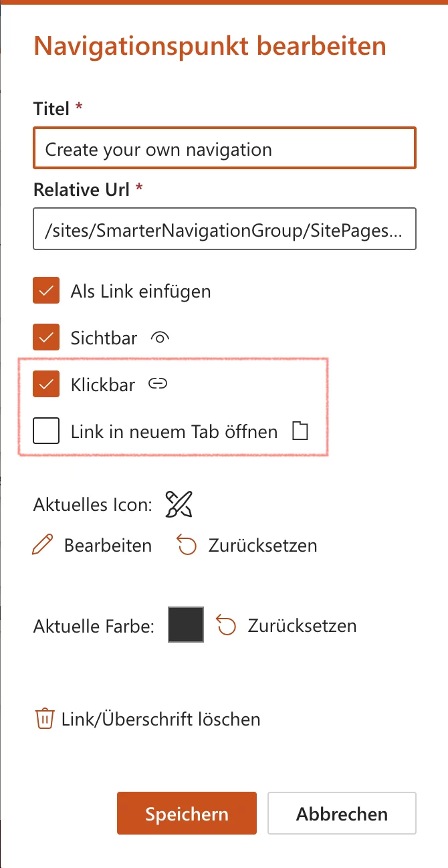The image size is (448, 868).
Task: Toggle the Sichtbar checkbox
Action: coord(46,338)
